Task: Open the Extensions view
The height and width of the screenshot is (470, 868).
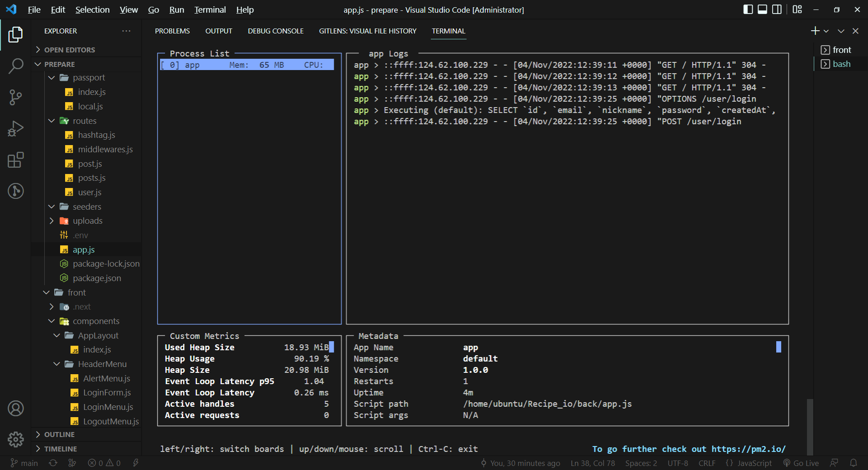Action: [x=15, y=160]
